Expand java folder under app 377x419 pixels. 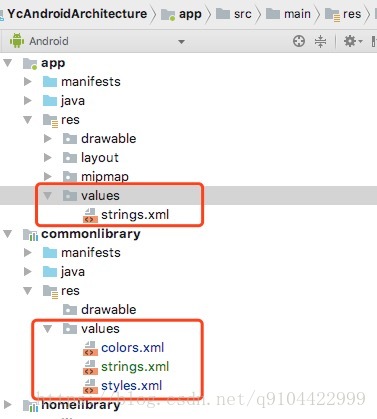point(28,101)
